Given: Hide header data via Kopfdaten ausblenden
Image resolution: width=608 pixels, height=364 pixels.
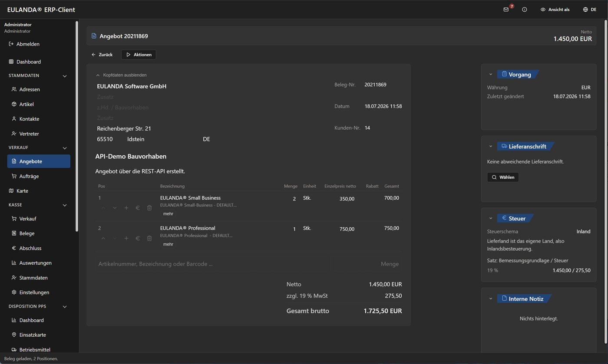Looking at the screenshot, I should click(121, 75).
